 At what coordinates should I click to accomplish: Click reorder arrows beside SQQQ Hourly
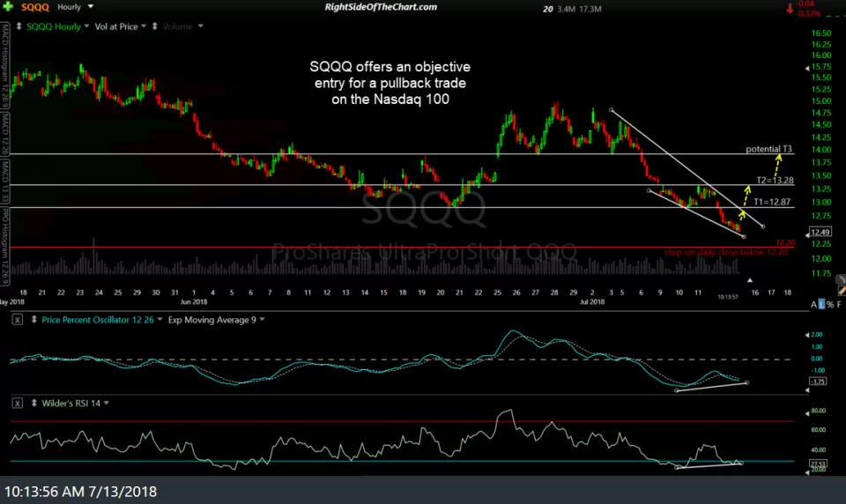(19, 26)
